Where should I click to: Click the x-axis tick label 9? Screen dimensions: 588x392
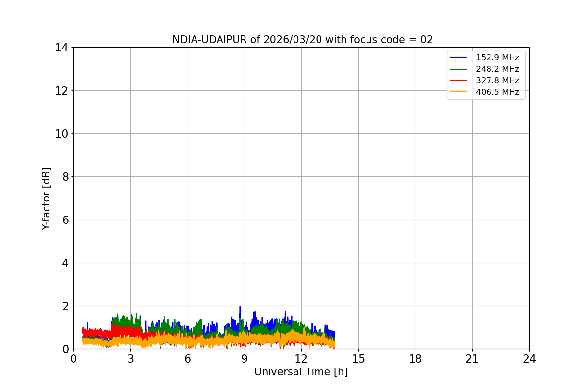(245, 359)
